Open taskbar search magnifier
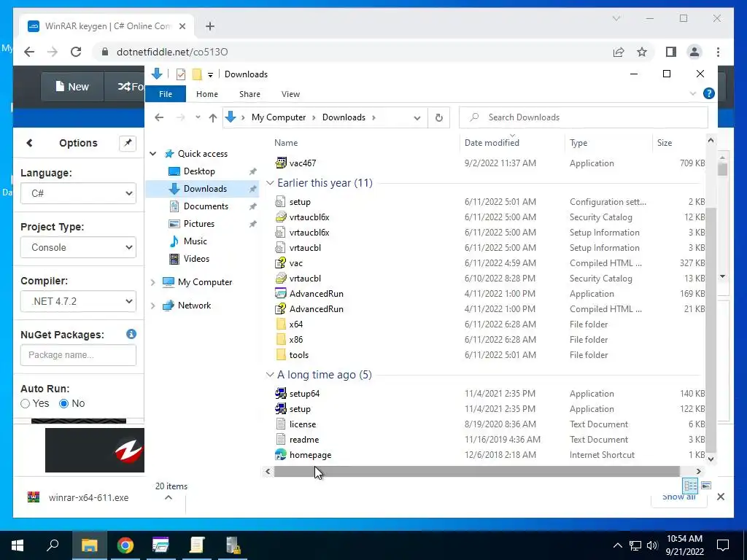 pos(53,545)
